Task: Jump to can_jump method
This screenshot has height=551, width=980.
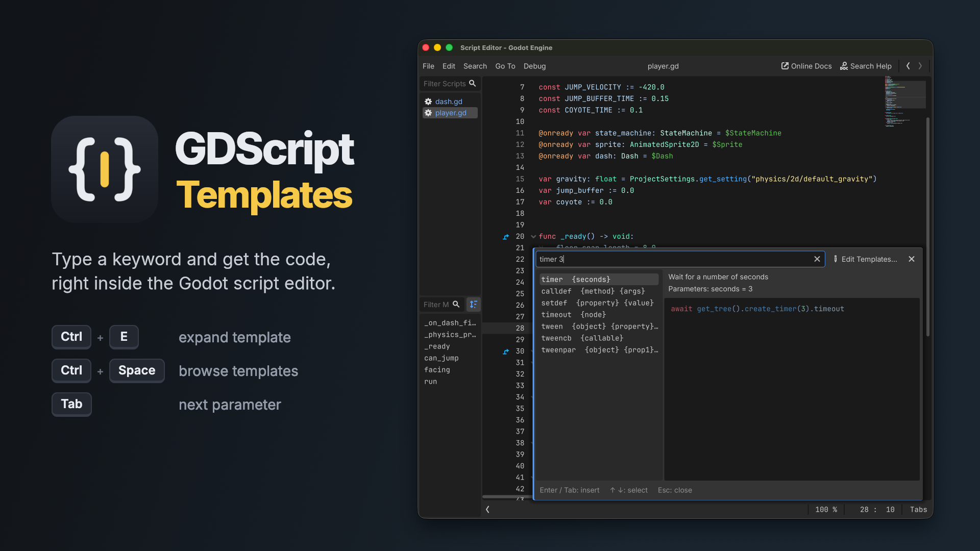Action: tap(450, 358)
